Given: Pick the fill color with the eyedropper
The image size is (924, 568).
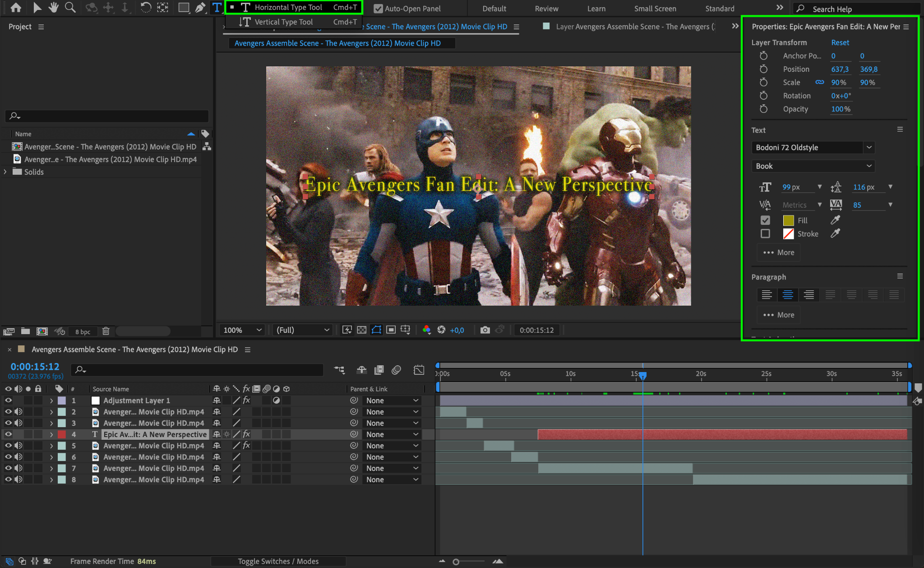Looking at the screenshot, I should point(835,220).
